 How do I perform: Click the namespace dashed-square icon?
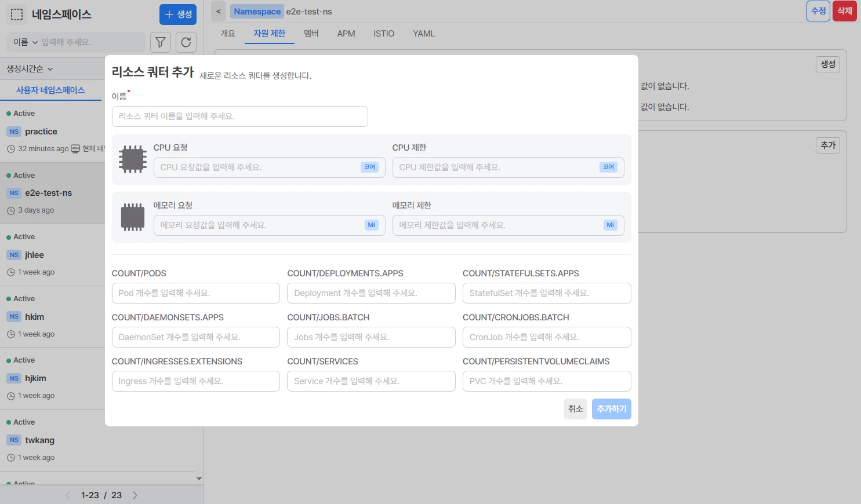pyautogui.click(x=17, y=14)
